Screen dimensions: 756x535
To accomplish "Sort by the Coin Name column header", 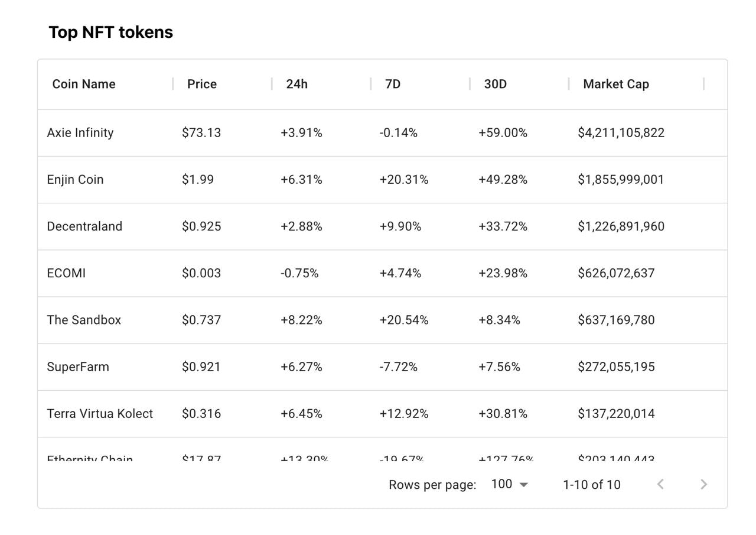I will point(83,84).
